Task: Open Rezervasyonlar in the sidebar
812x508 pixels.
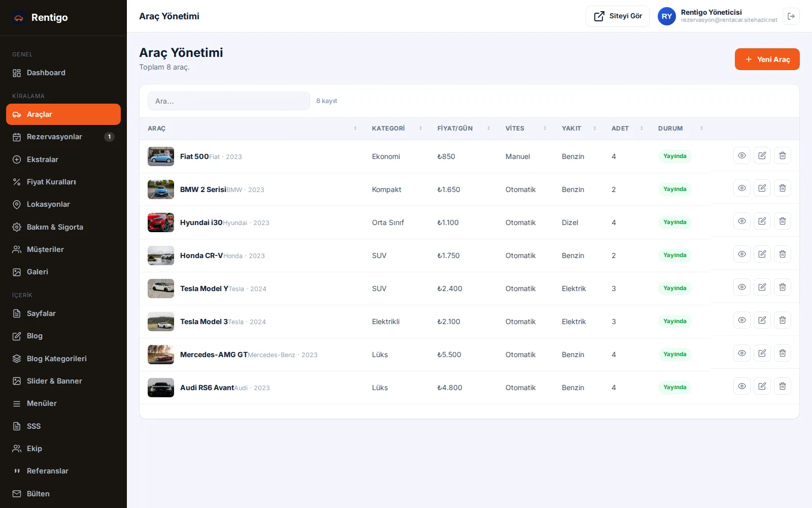Action: 63,137
